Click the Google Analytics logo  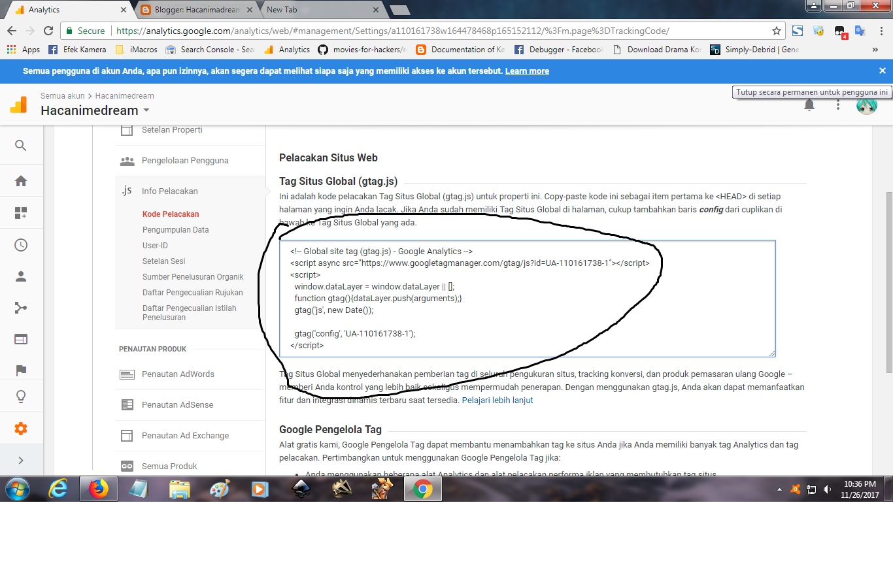tap(19, 105)
